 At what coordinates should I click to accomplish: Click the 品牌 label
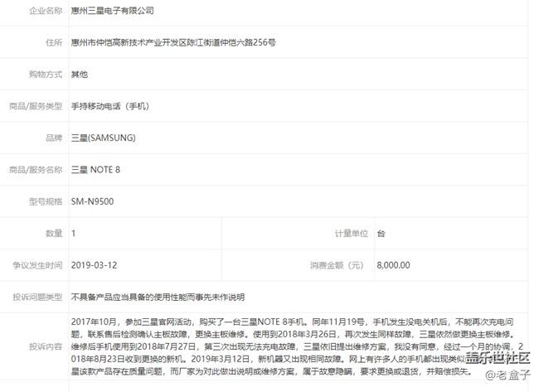click(x=54, y=138)
